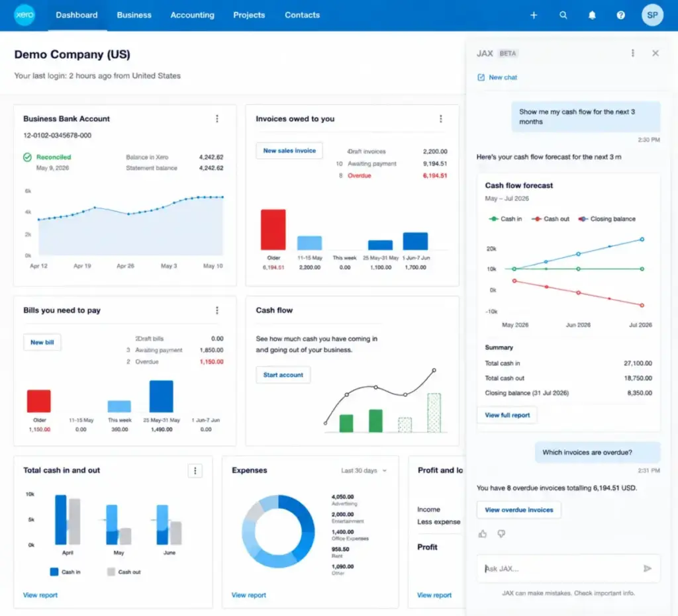Open the notifications bell icon
Image resolution: width=678 pixels, height=616 pixels.
click(x=592, y=15)
